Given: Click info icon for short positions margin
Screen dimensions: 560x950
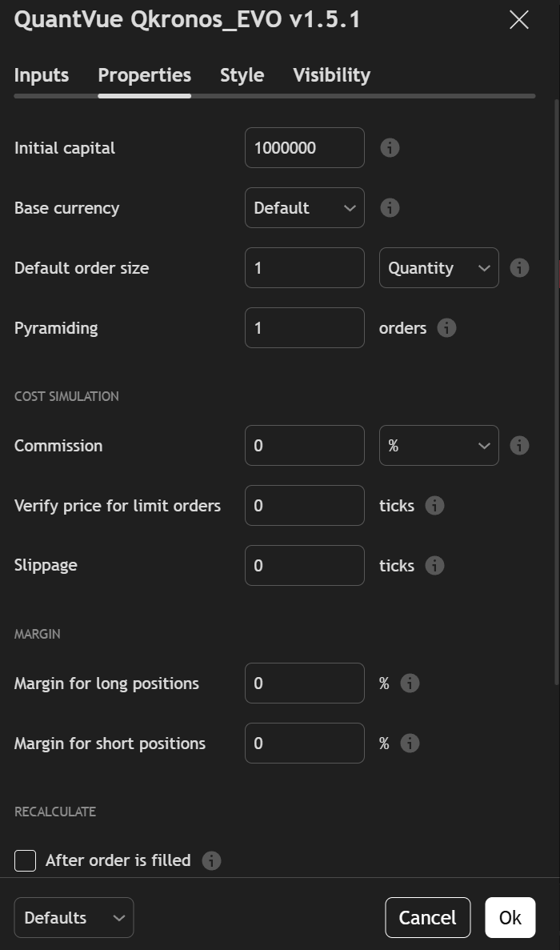Looking at the screenshot, I should (x=410, y=744).
